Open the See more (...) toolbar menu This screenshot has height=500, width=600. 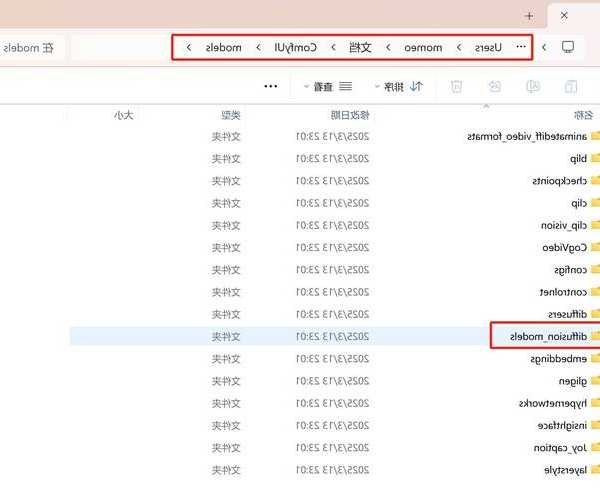click(270, 87)
